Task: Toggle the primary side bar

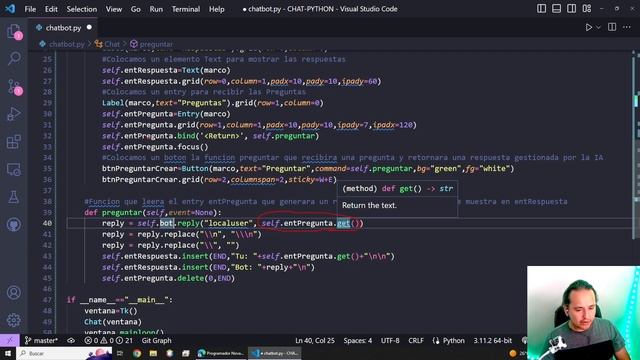Action: (541, 9)
